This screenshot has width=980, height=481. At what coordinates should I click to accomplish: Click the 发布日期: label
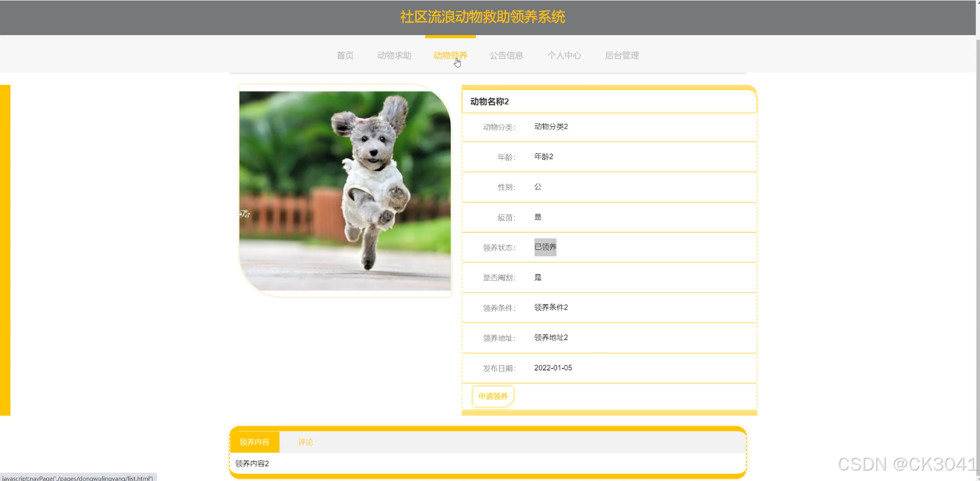(x=499, y=368)
